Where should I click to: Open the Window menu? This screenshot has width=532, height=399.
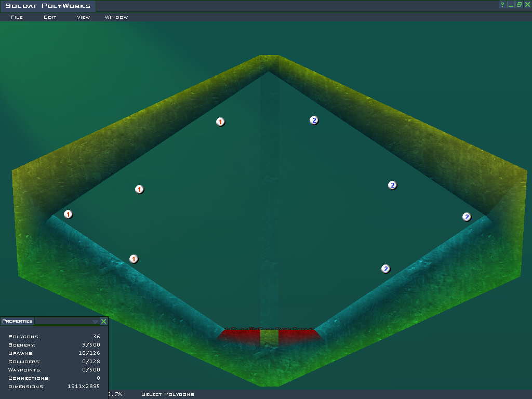pos(116,17)
